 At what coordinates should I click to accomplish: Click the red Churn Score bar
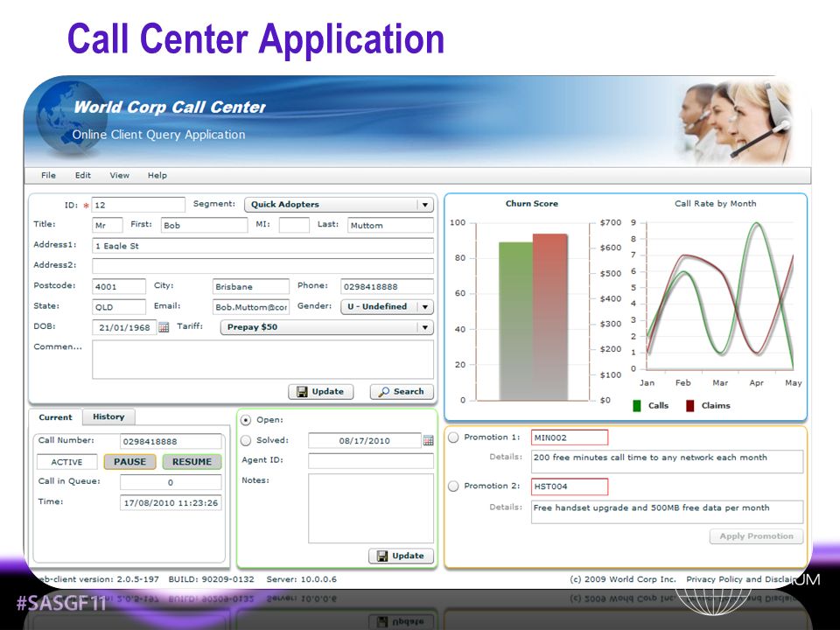tap(549, 317)
